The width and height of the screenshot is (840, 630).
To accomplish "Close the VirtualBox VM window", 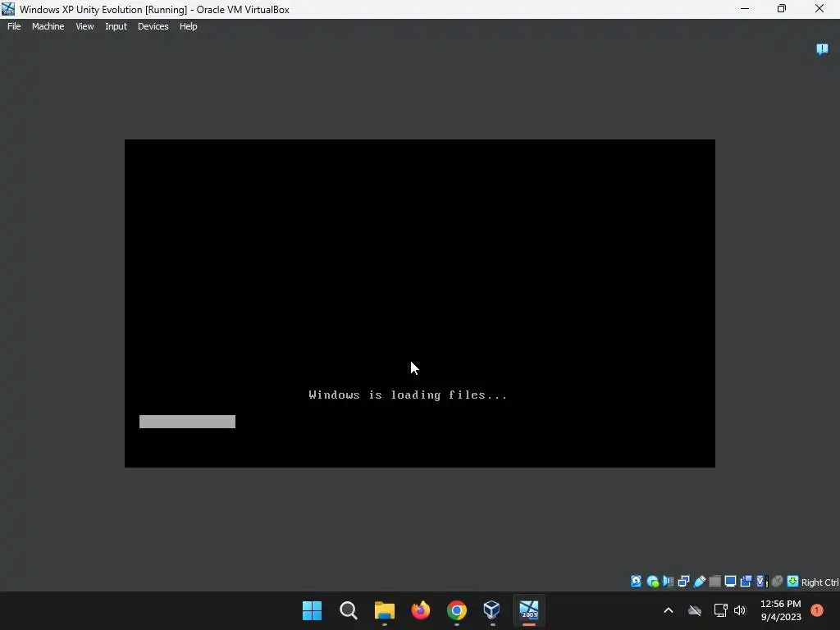I will [819, 9].
